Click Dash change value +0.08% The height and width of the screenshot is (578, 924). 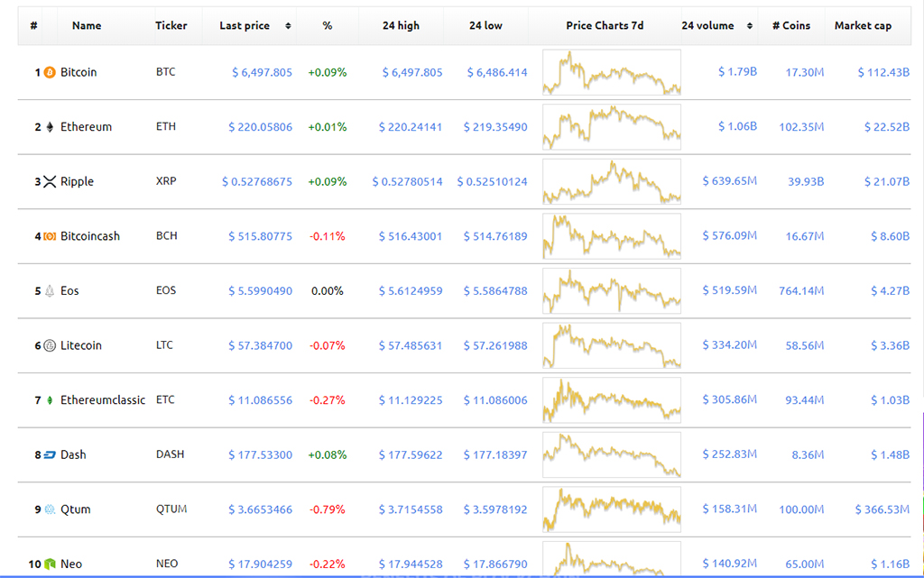pyautogui.click(x=327, y=455)
